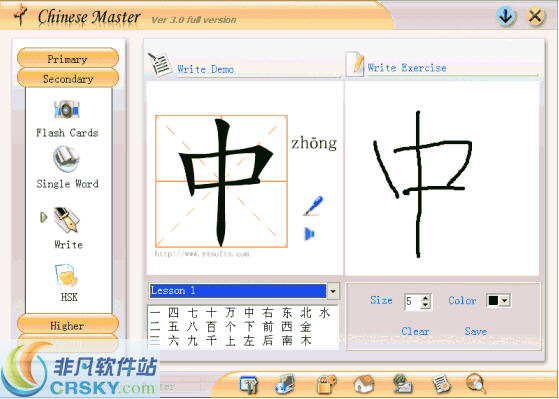Select the character 万 in lesson list

coord(230,313)
